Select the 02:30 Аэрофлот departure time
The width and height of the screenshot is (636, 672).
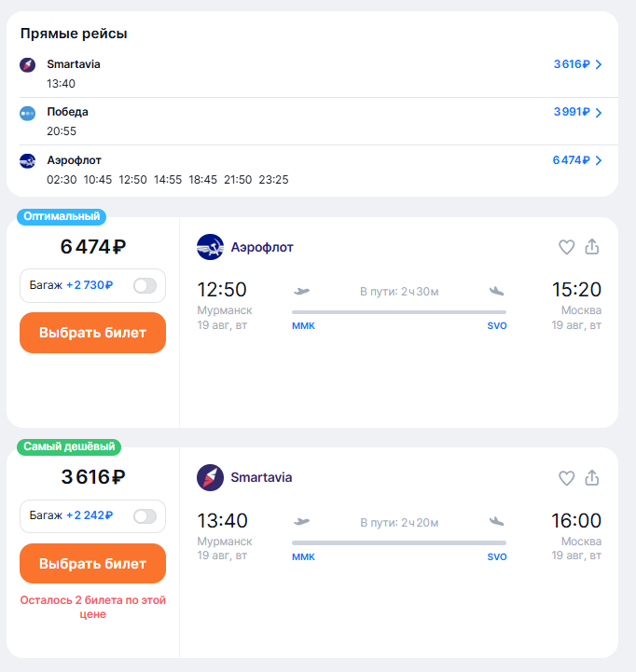point(62,180)
